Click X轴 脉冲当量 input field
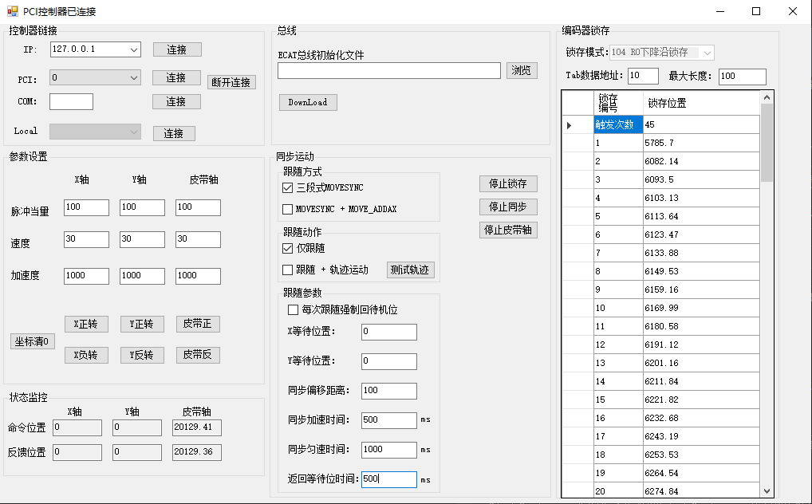This screenshot has width=812, height=504. (86, 207)
